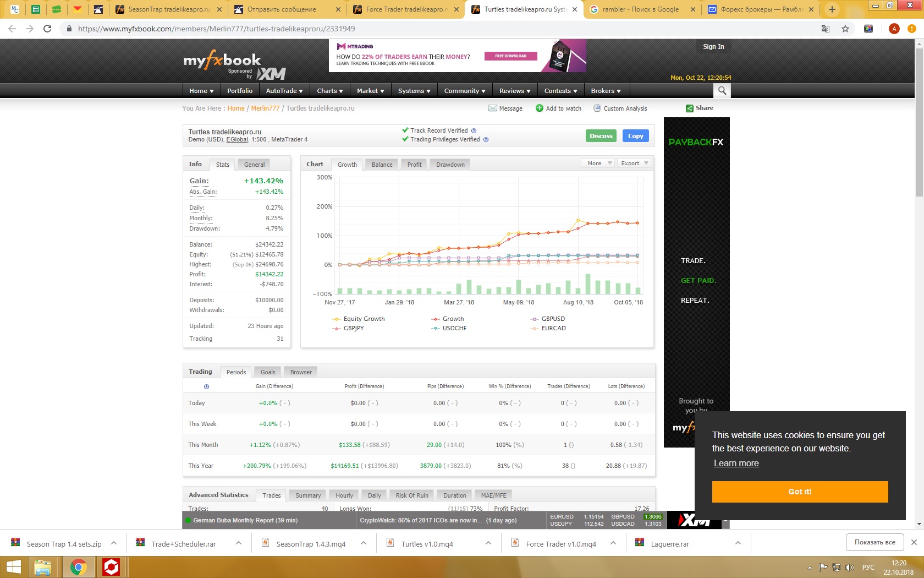The image size is (924, 578).
Task: Open the Charts navigation dropdown
Action: click(330, 91)
